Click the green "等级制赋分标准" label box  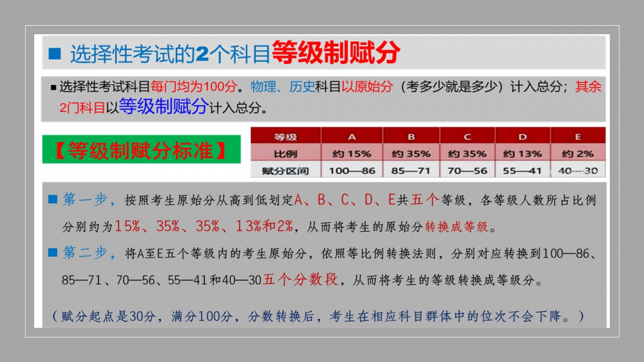(141, 150)
